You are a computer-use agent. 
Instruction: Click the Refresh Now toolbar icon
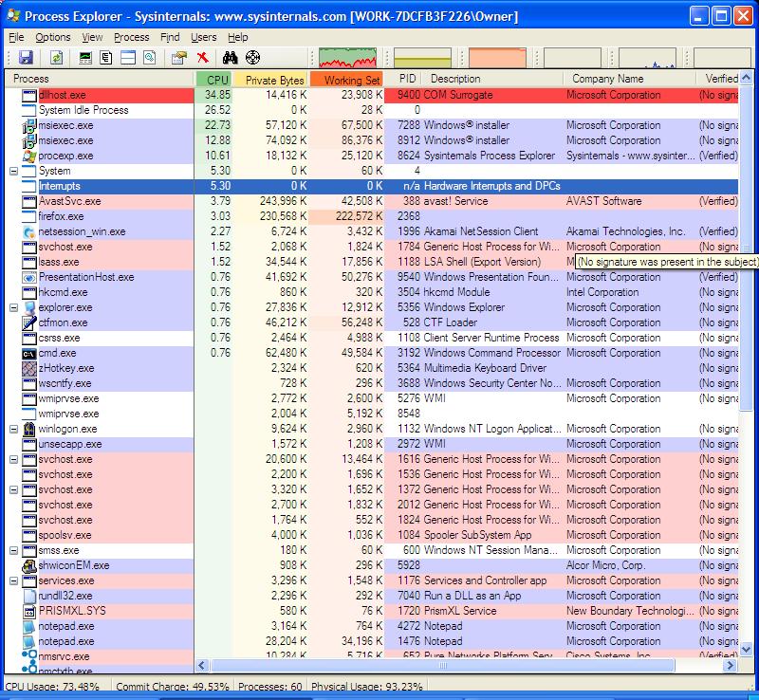[x=57, y=58]
